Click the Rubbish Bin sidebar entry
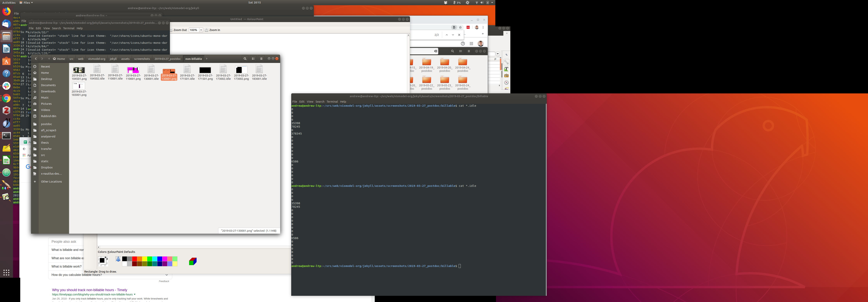The image size is (868, 302). tap(48, 116)
